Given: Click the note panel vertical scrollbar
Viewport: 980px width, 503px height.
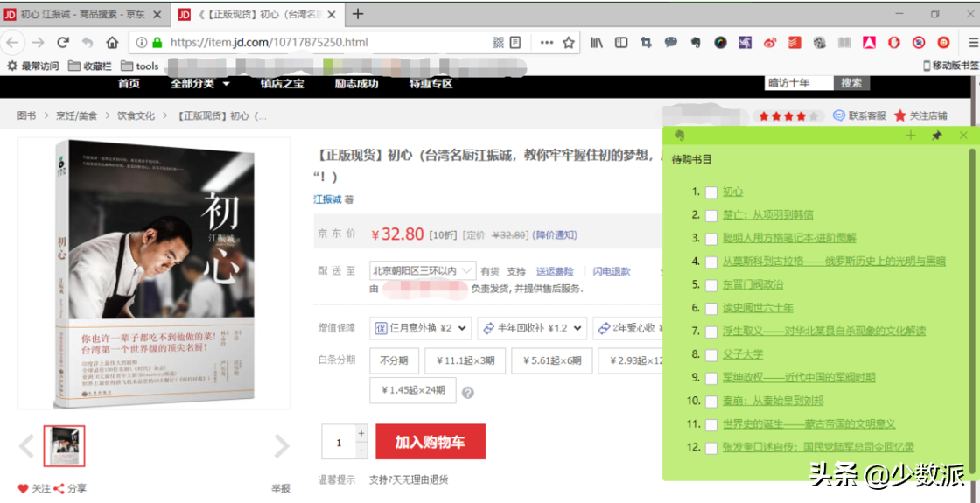Looking at the screenshot, I should (x=971, y=310).
